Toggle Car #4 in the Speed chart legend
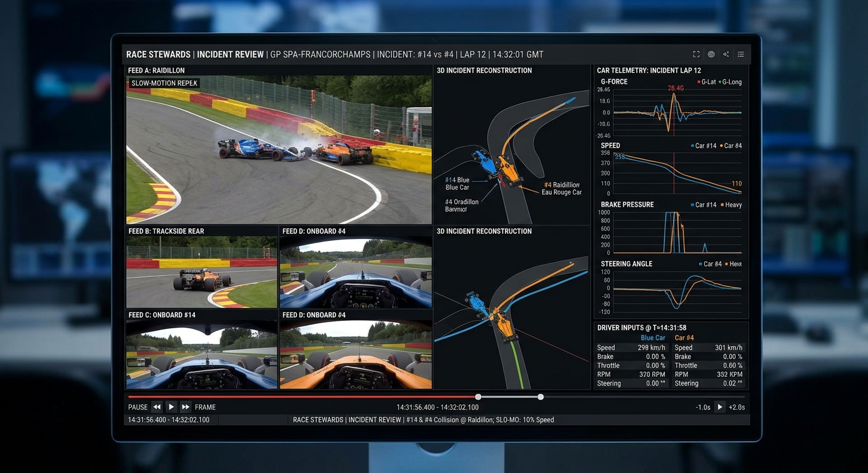868x473 pixels. click(x=731, y=146)
